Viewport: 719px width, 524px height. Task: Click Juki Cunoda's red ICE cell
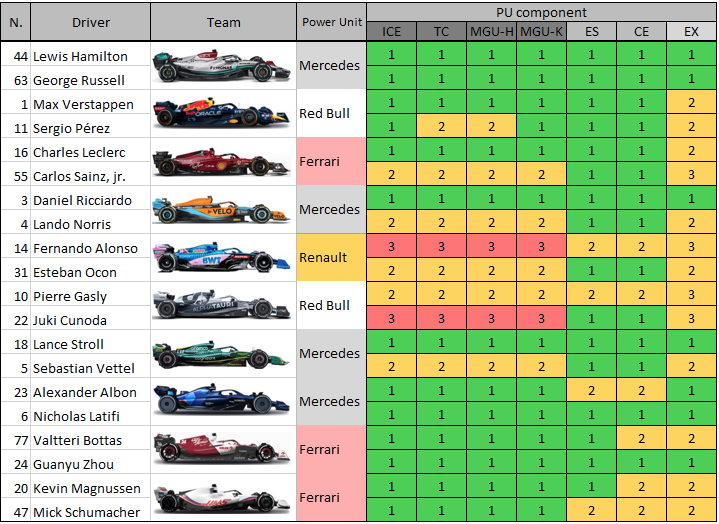pos(391,320)
